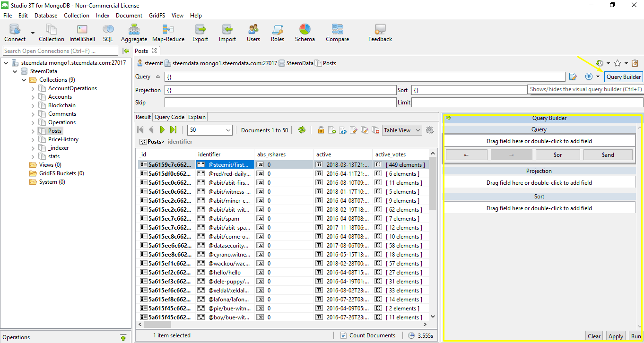Open the Aggregate editor
The height and width of the screenshot is (343, 644).
tap(134, 33)
